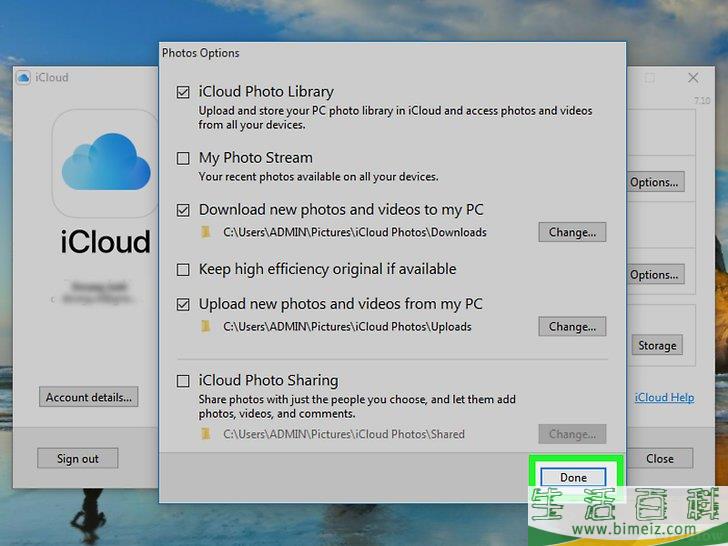This screenshot has height=546, width=728.
Task: Click the large iCloud cloud logo
Action: coord(106,162)
